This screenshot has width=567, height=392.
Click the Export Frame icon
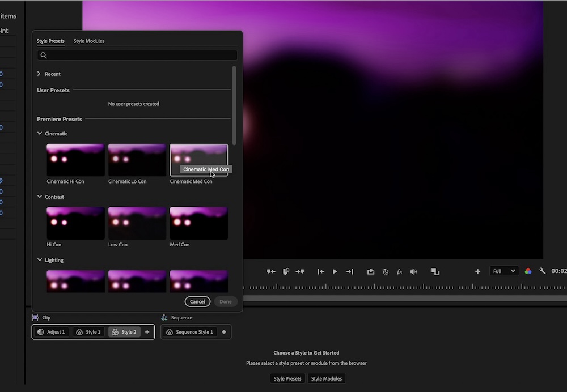click(x=371, y=271)
